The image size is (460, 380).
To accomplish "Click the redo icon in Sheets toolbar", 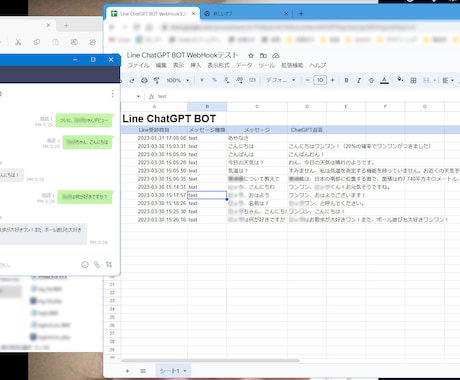I will [x=132, y=80].
